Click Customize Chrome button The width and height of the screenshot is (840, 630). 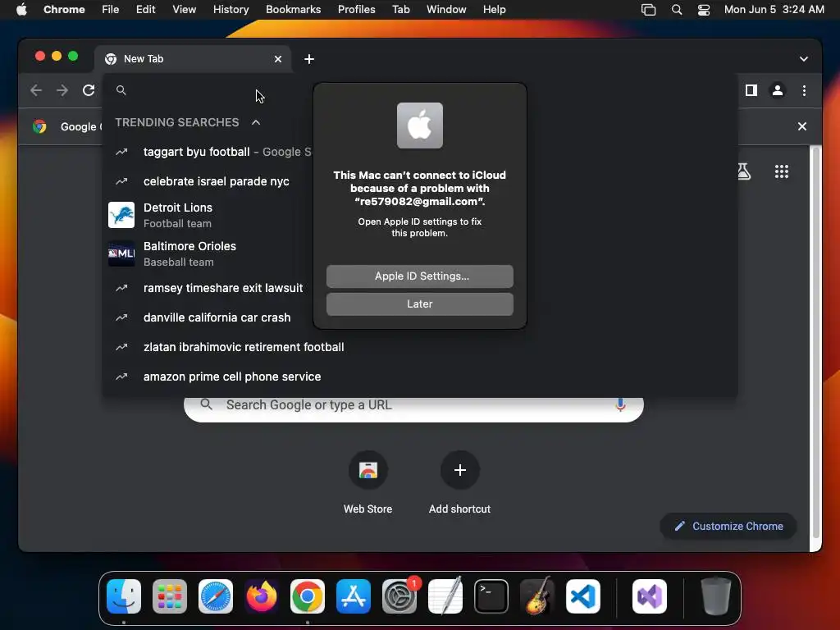728,526
